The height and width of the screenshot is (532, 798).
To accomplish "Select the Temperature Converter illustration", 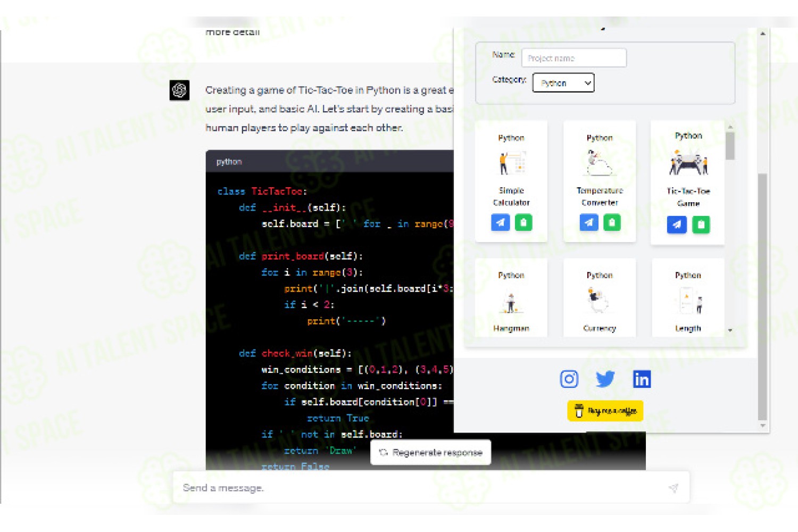I will click(x=600, y=163).
